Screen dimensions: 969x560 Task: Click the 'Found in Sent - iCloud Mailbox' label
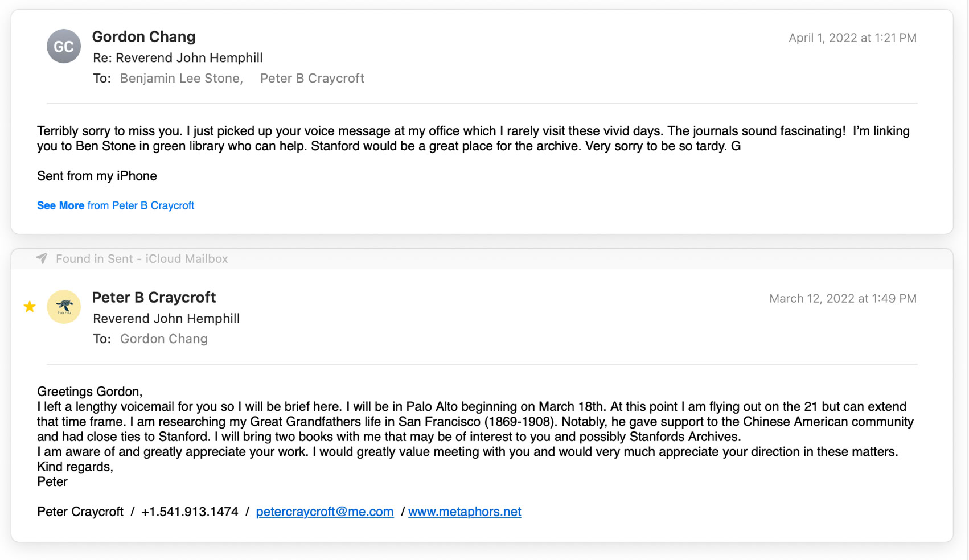point(142,259)
